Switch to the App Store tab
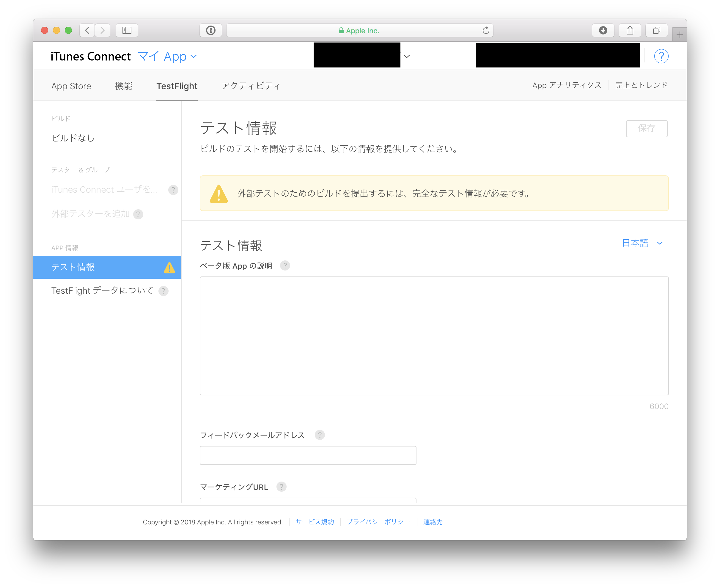This screenshot has height=588, width=720. tap(71, 86)
